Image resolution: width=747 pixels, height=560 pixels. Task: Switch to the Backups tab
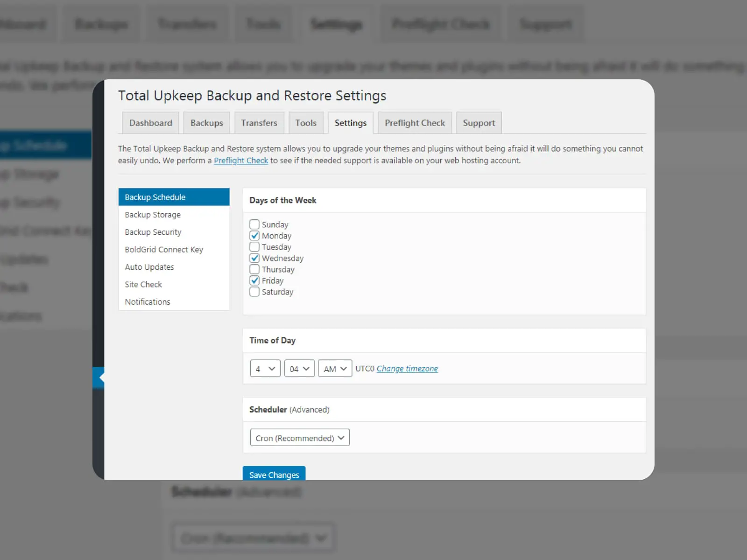(x=206, y=123)
